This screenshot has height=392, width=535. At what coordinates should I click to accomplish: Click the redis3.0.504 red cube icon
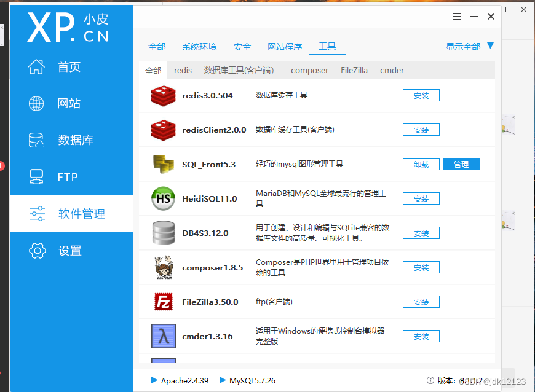[x=164, y=96]
